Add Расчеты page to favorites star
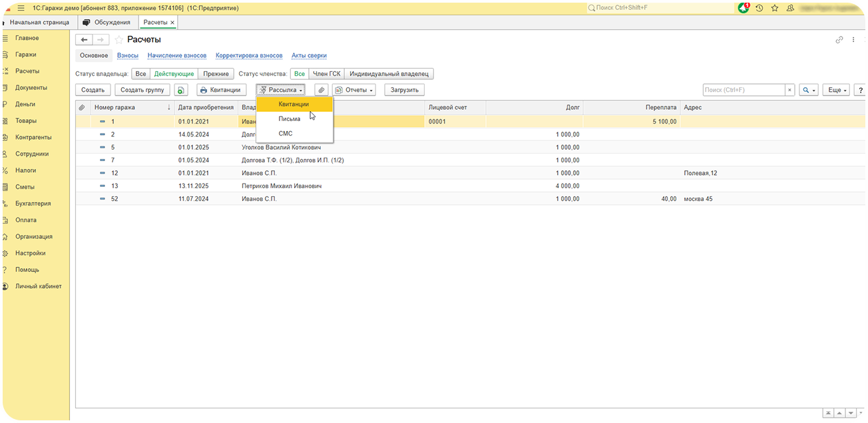 (119, 40)
